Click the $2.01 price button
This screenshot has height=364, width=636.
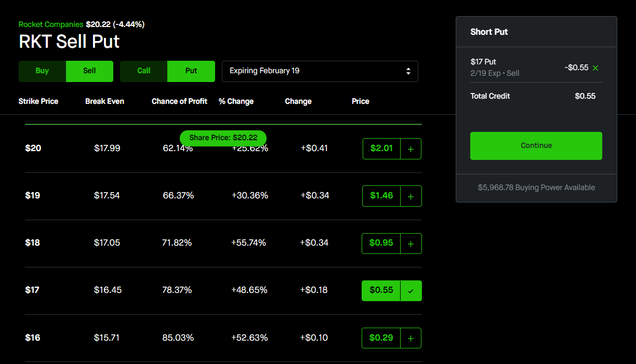(381, 149)
